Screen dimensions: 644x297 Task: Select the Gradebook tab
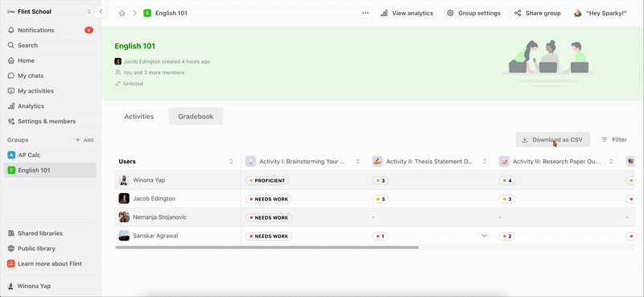point(196,116)
